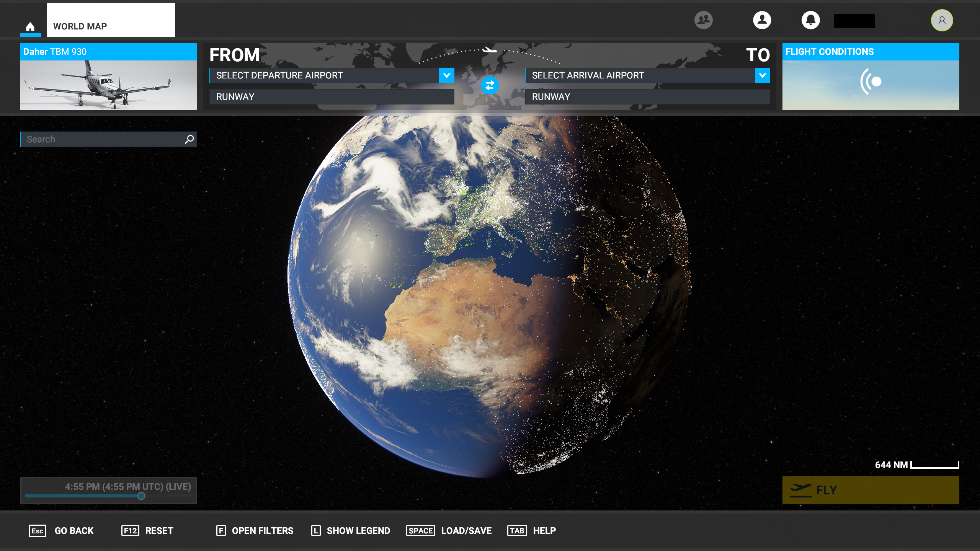Screen dimensions: 980x551
Task: Click RESET in the bottom bar
Action: click(159, 531)
